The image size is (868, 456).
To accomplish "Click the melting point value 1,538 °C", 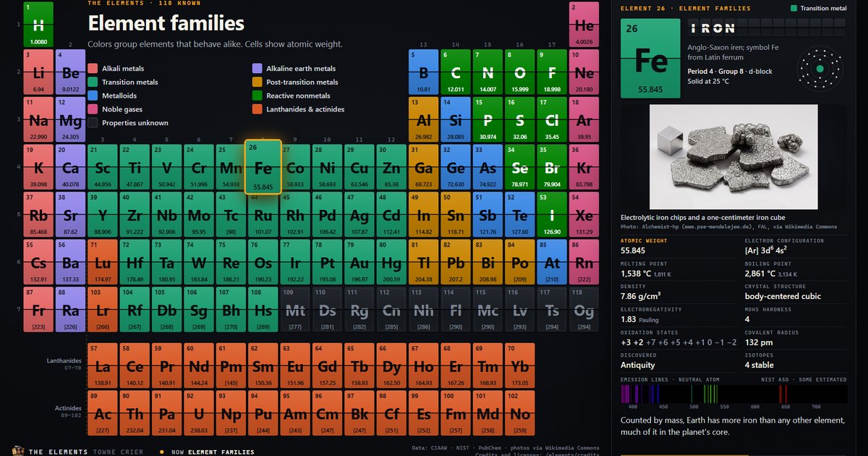I will (x=635, y=274).
